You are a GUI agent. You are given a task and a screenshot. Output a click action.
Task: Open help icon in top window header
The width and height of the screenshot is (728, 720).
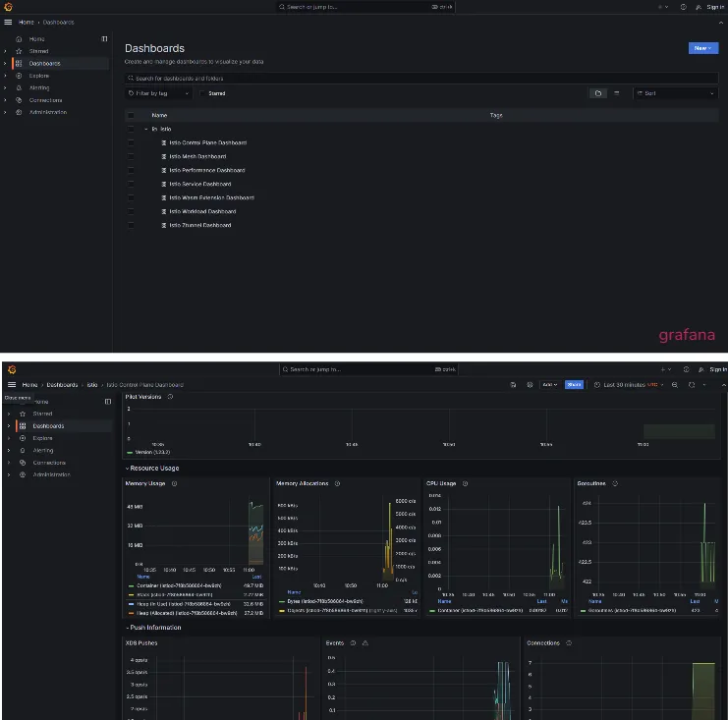[683, 7]
